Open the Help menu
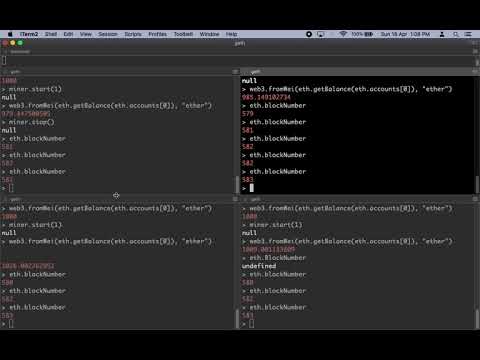The height and width of the screenshot is (360, 480). tap(231, 34)
